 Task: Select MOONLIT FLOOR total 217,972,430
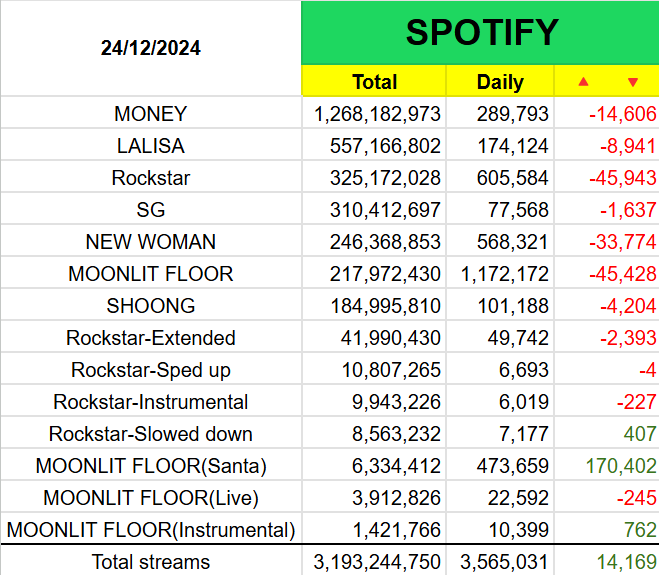click(374, 273)
